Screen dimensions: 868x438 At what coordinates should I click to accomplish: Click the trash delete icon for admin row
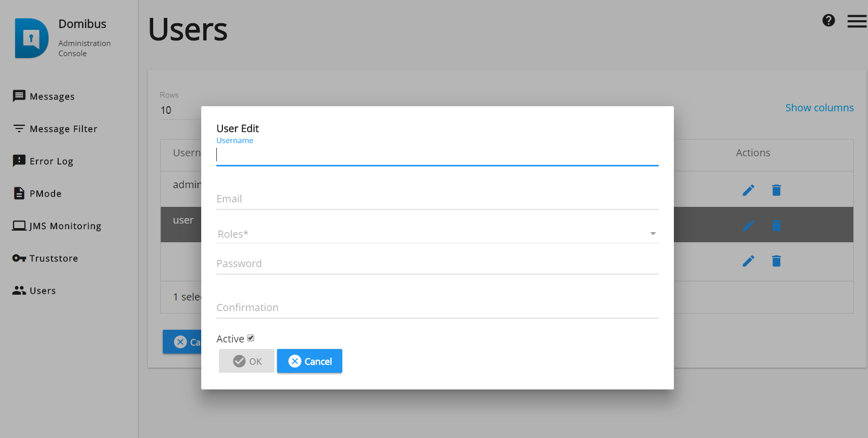click(776, 190)
